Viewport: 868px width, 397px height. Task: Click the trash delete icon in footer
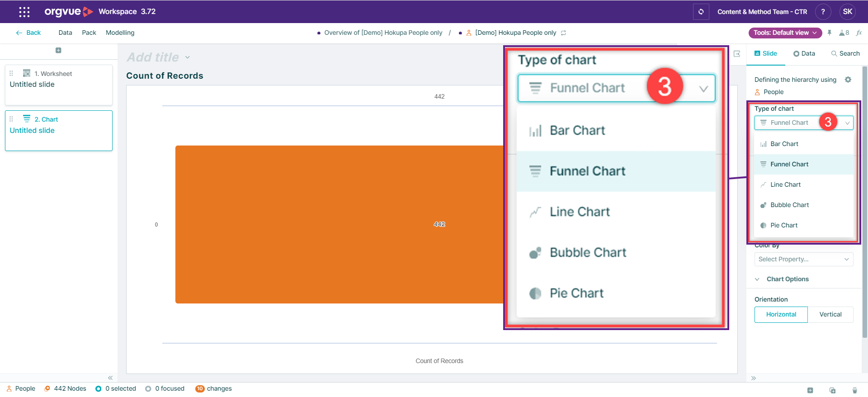[x=854, y=390]
